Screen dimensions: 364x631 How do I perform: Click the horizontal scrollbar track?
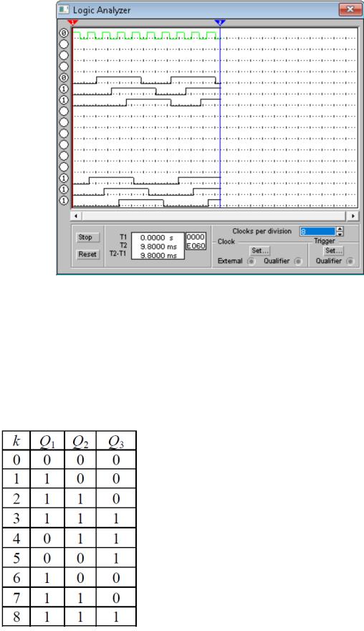(x=214, y=216)
